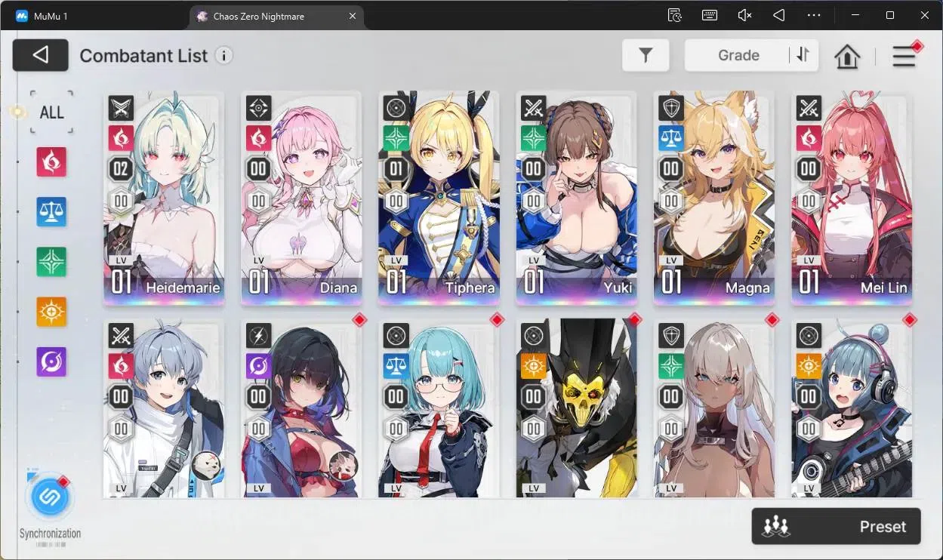The width and height of the screenshot is (943, 560).
Task: Click partner portrait on red bikini girl card
Action: click(343, 466)
